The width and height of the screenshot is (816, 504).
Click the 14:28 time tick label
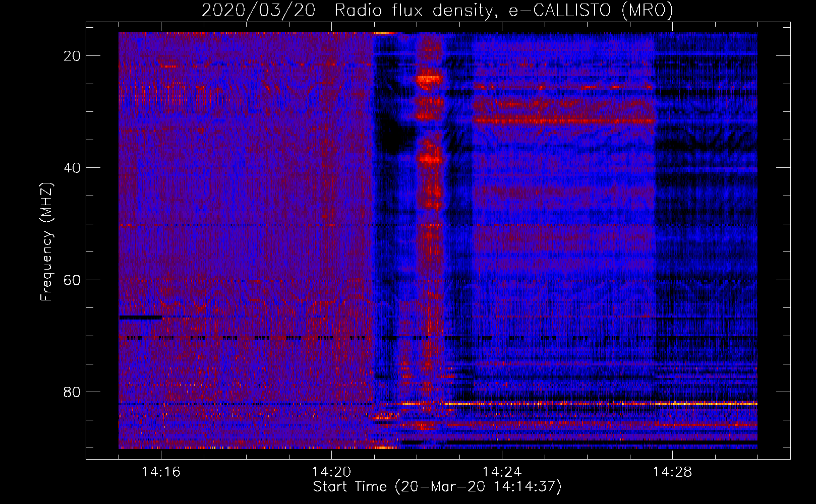(672, 472)
